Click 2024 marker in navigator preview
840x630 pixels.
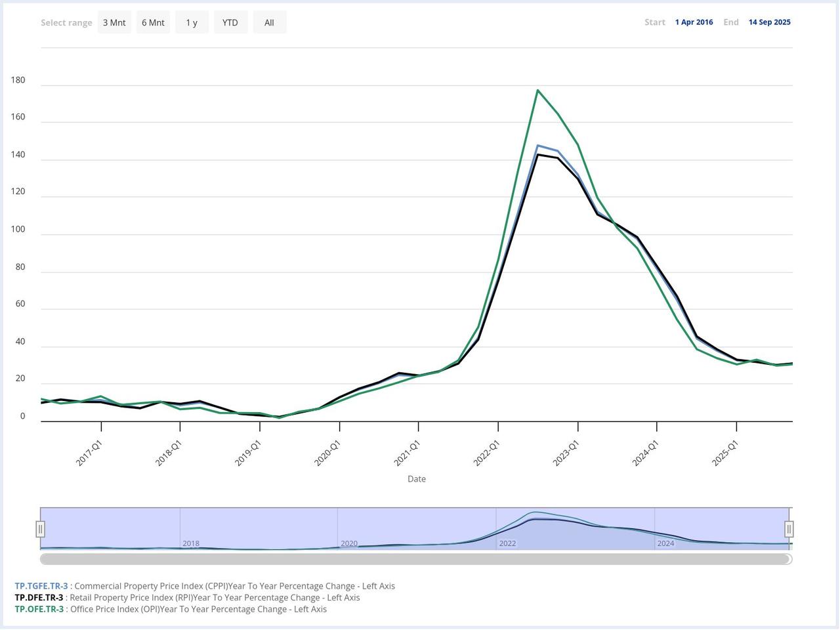(665, 543)
